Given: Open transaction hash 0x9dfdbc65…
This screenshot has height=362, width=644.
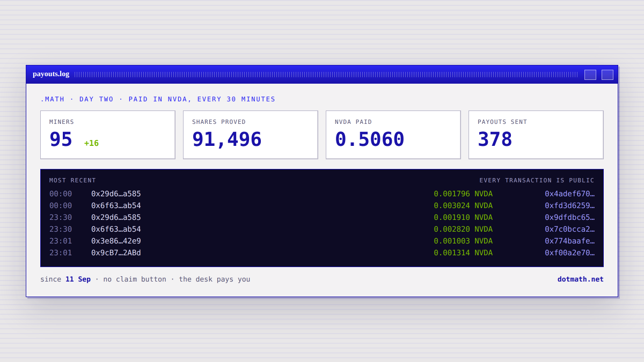Looking at the screenshot, I should 569,217.
